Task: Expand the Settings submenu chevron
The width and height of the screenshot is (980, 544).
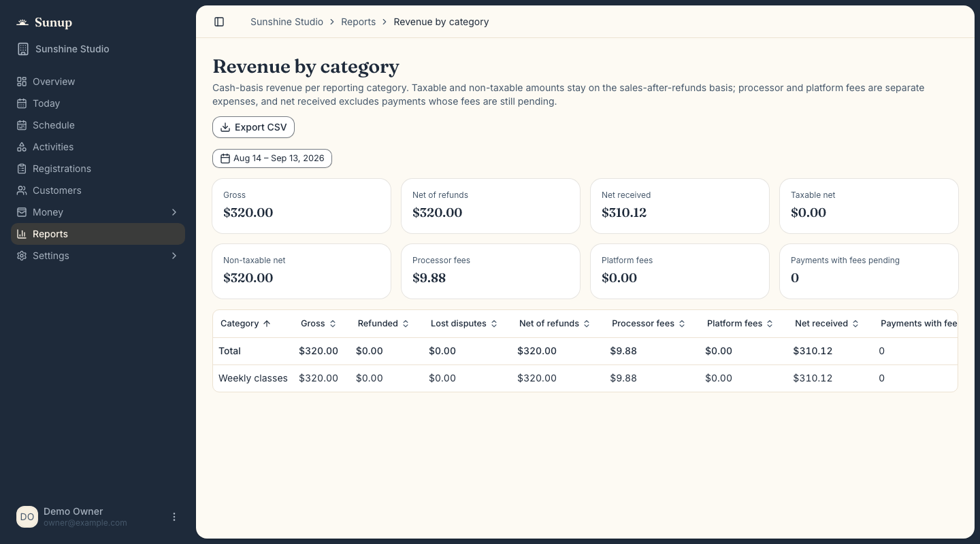Action: [x=174, y=256]
